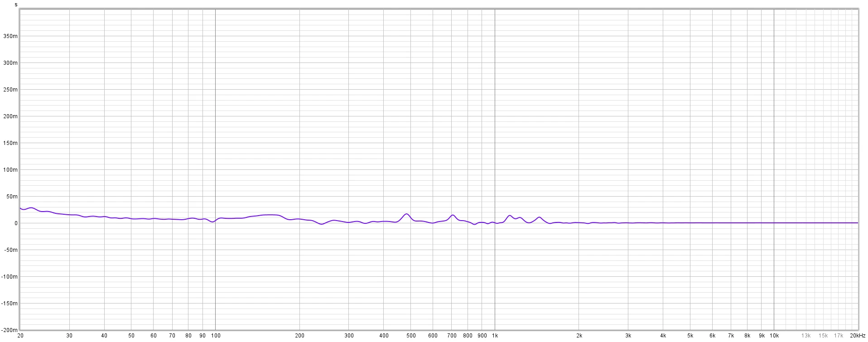Select the 0 label on the vertical axis
Image resolution: width=868 pixels, height=342 pixels.
[x=15, y=223]
